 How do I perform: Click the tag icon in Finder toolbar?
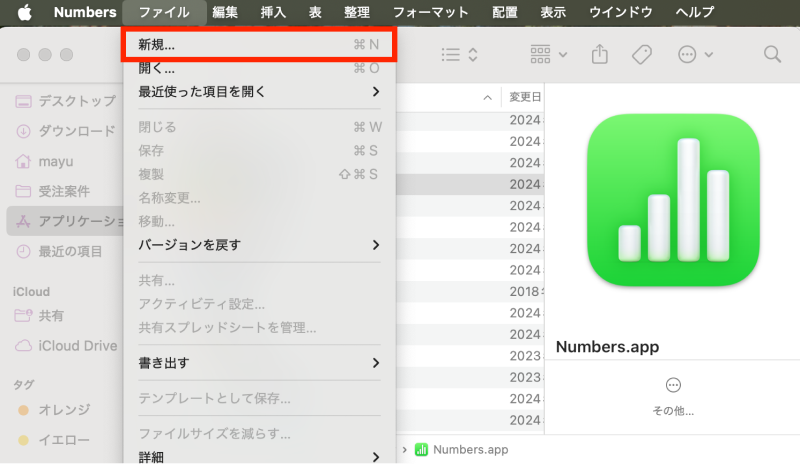pyautogui.click(x=642, y=55)
